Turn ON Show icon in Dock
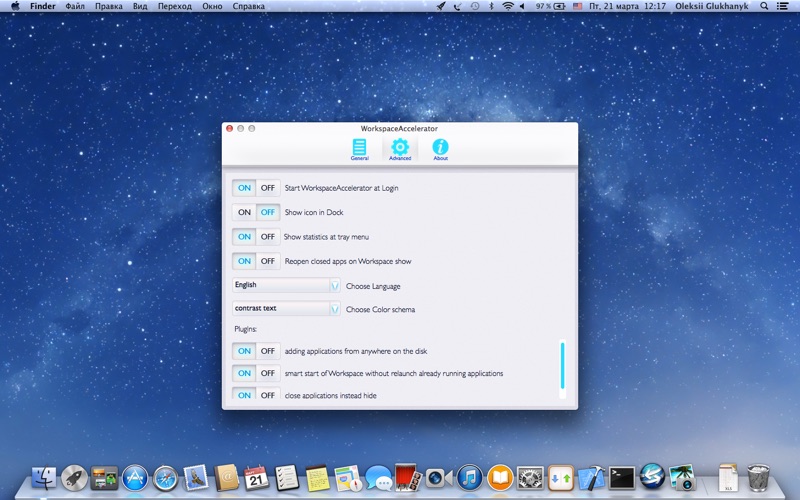Image resolution: width=800 pixels, height=500 pixels. tap(244, 212)
